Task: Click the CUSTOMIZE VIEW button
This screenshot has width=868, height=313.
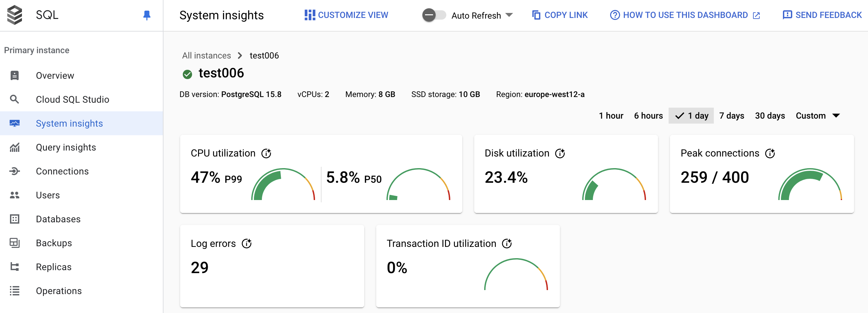Action: coord(346,15)
